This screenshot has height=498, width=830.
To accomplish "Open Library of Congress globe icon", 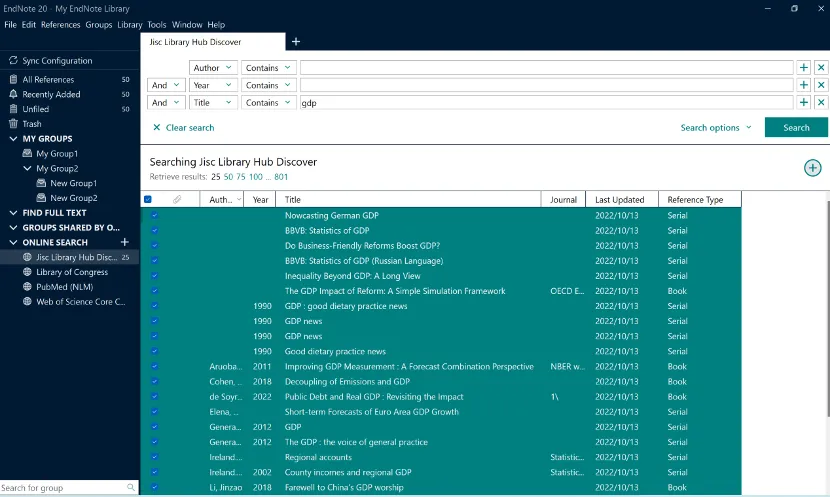I will click(x=27, y=272).
